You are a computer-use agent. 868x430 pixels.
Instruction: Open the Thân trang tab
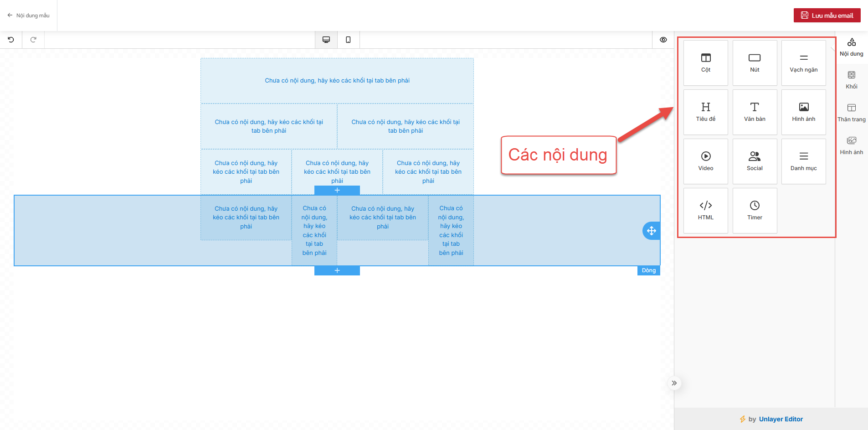coord(851,113)
